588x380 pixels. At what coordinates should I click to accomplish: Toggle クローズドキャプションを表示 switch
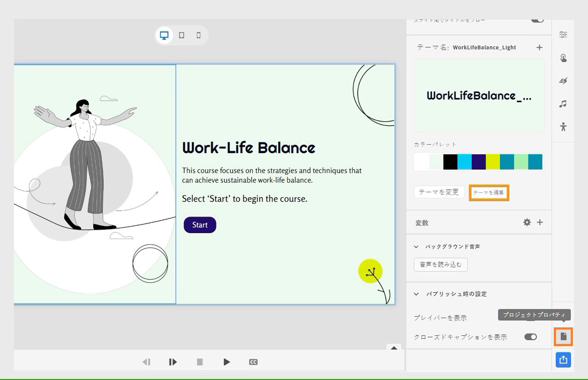click(531, 337)
